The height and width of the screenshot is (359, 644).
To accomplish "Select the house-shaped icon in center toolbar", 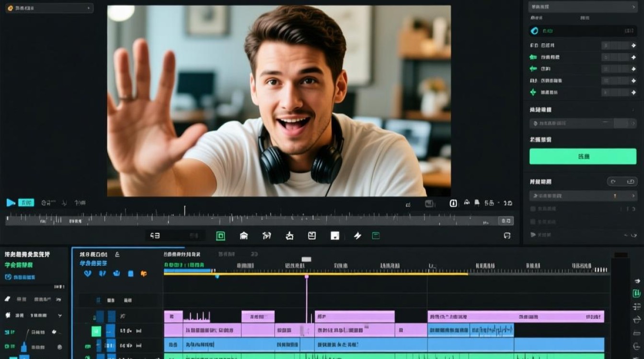I will (x=244, y=236).
